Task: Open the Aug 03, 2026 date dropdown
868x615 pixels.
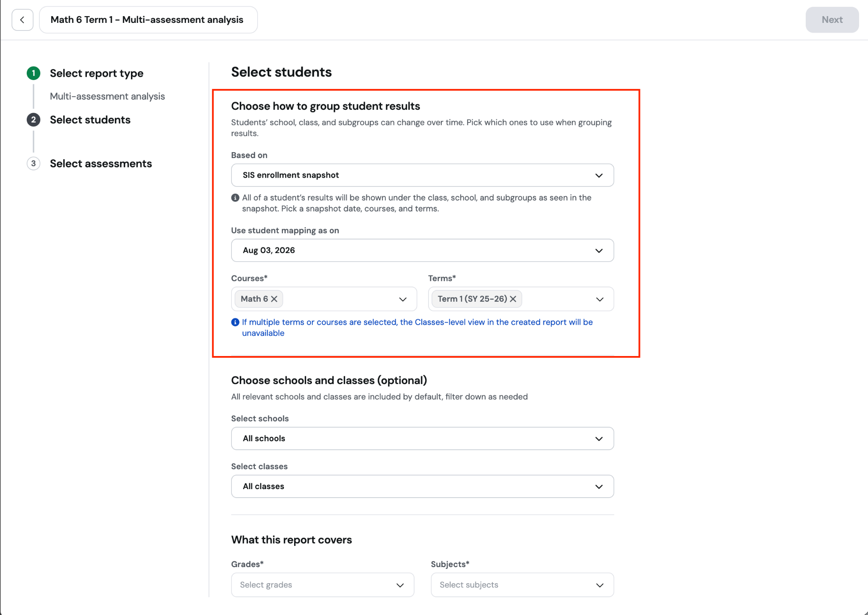Action: [x=422, y=250]
